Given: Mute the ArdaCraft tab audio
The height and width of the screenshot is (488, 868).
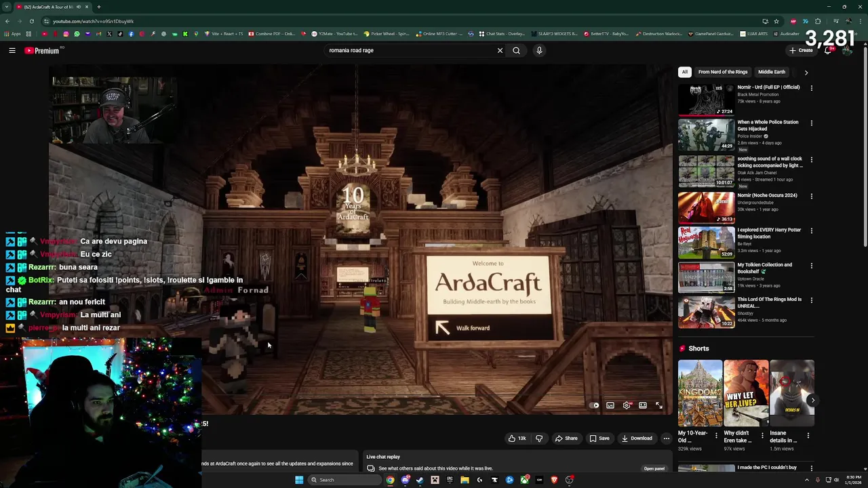Looking at the screenshot, I should [79, 7].
